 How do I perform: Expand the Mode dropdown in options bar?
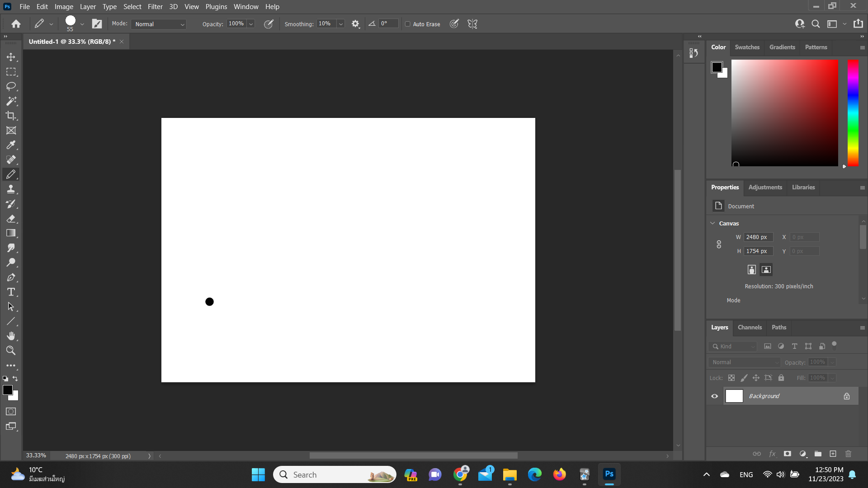tap(158, 24)
